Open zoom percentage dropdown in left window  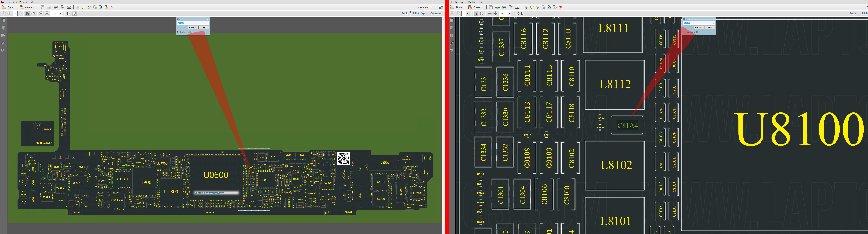tap(61, 14)
